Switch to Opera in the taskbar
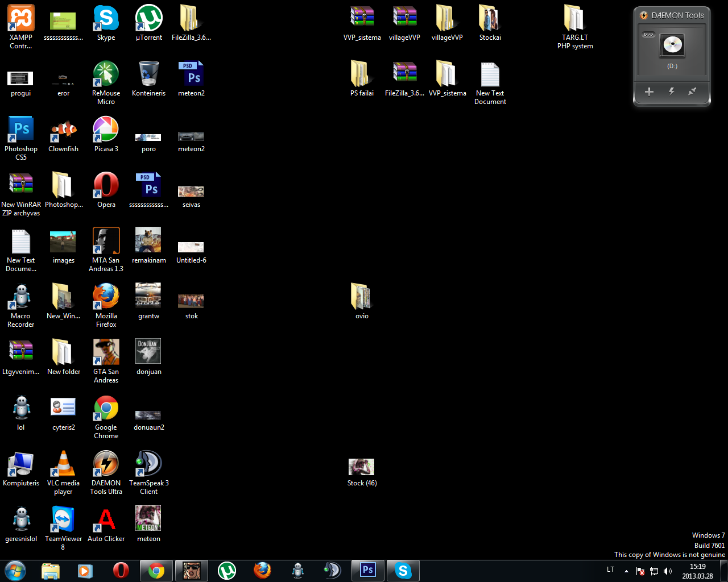The height and width of the screenshot is (582, 728). point(121,571)
